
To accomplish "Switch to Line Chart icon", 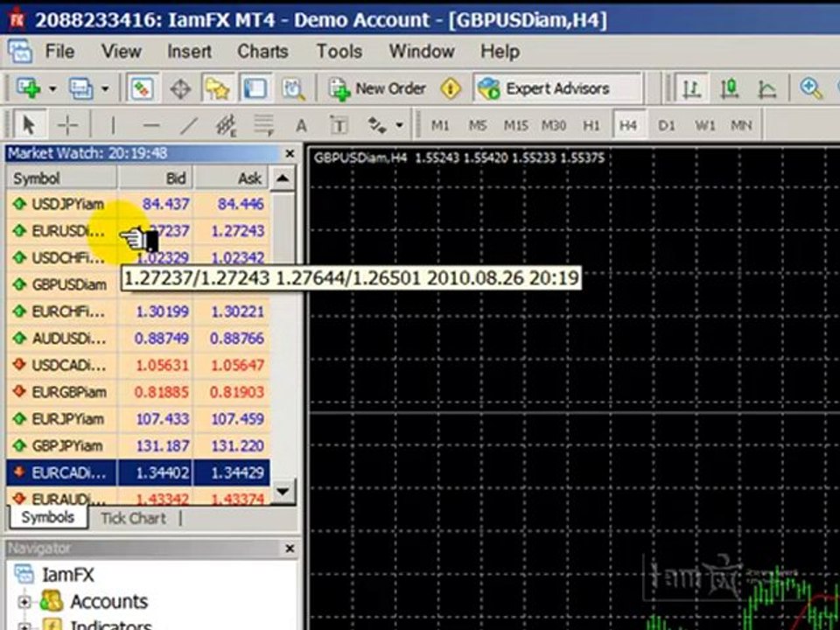I will pyautogui.click(x=767, y=88).
